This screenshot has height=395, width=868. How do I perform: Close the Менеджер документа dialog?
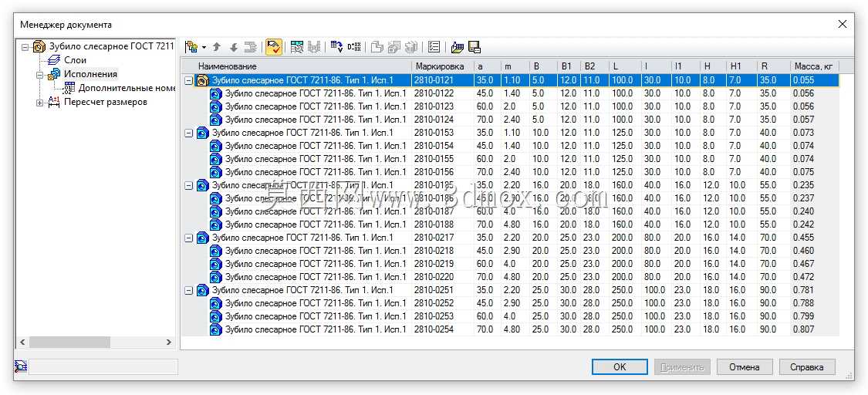pos(842,25)
